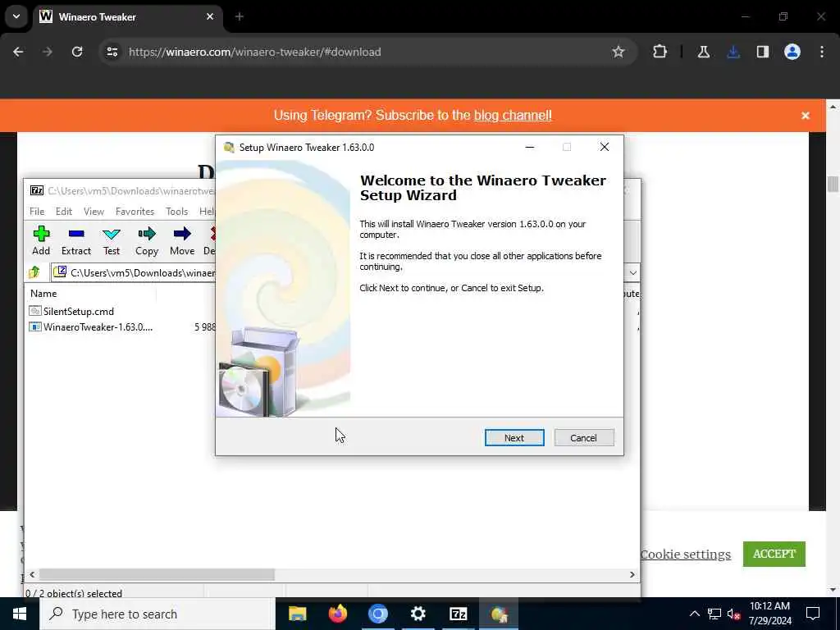Click the Add icon in 7-Zip toolbar
The width and height of the screenshot is (840, 630).
tap(41, 240)
